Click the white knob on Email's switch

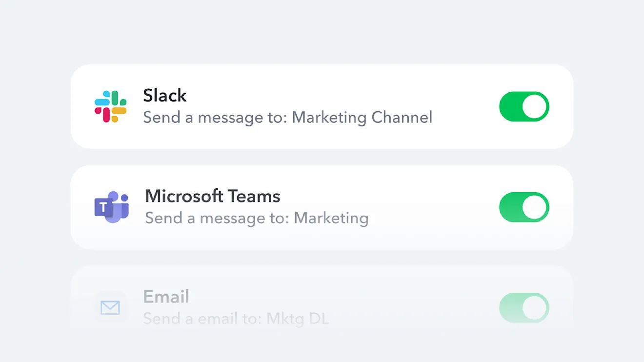pyautogui.click(x=535, y=307)
